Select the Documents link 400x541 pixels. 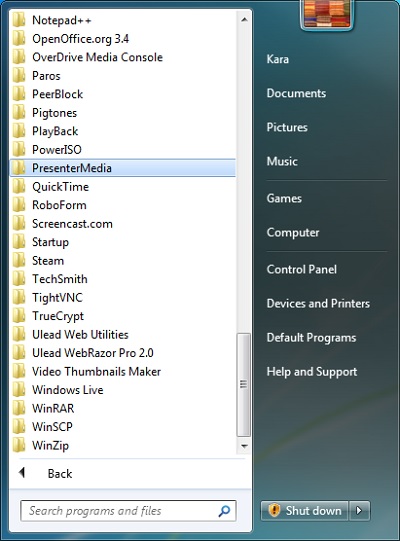[296, 93]
